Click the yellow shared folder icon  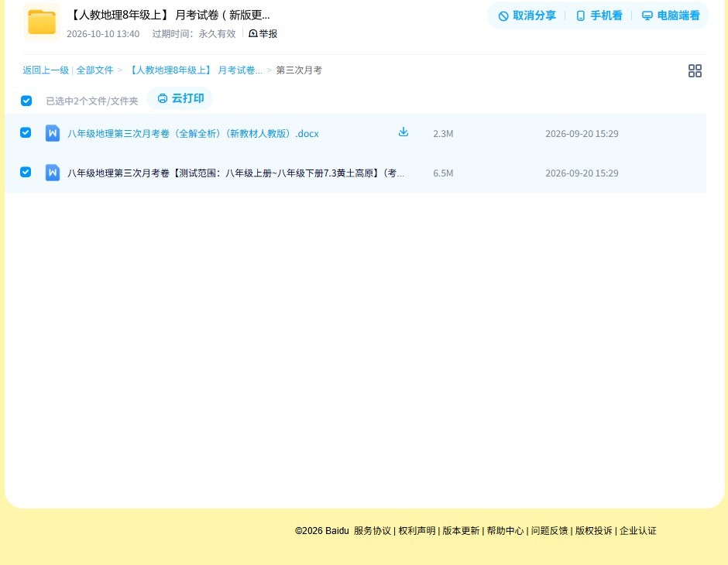(x=42, y=22)
